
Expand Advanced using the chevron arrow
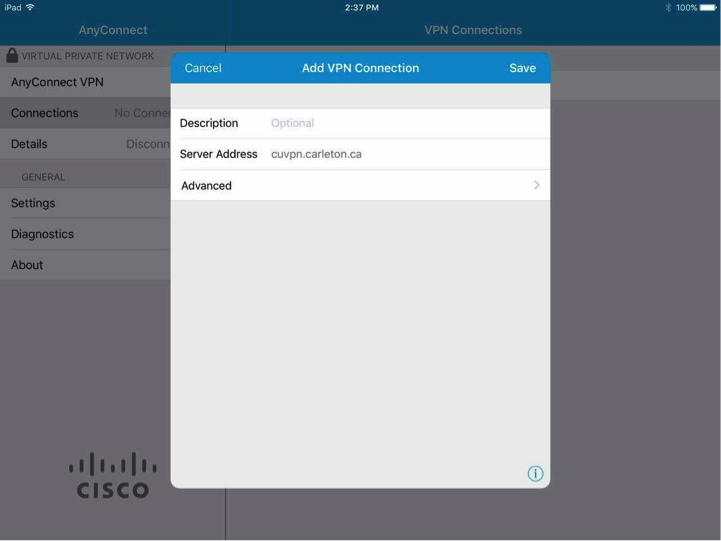coord(536,186)
